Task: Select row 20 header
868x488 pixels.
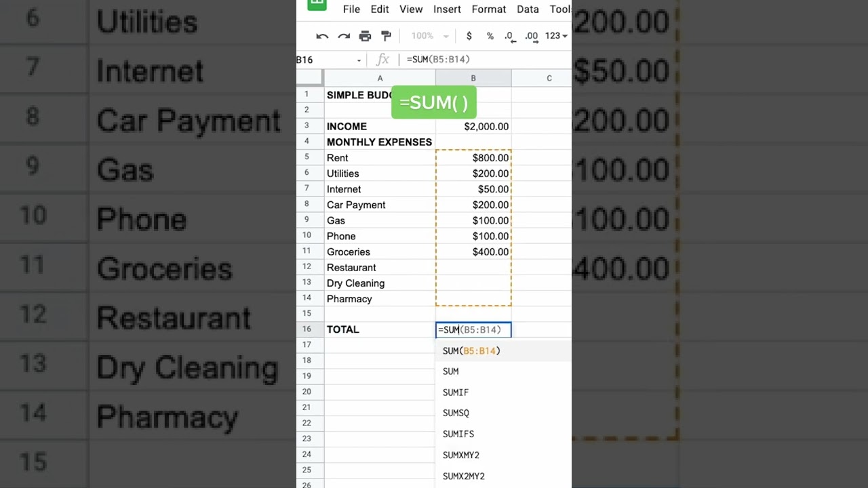Action: pos(310,392)
